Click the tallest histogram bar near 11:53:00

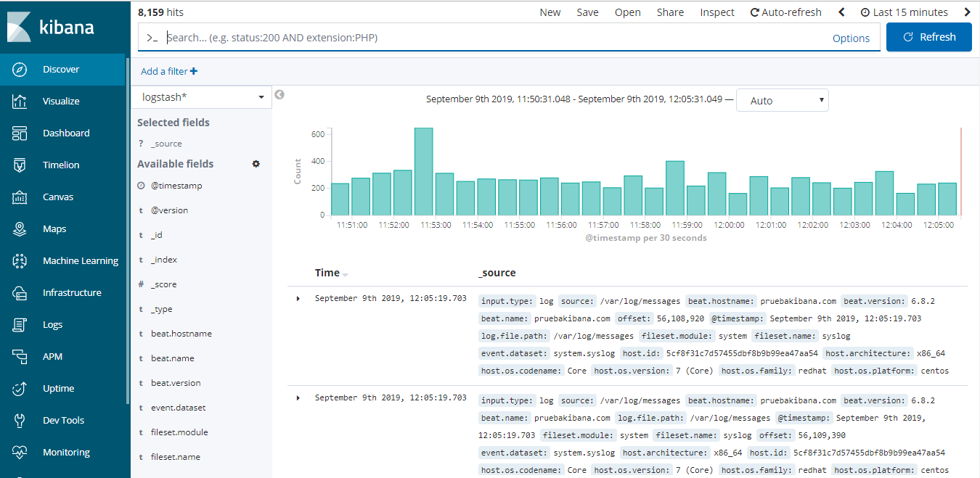pos(424,172)
